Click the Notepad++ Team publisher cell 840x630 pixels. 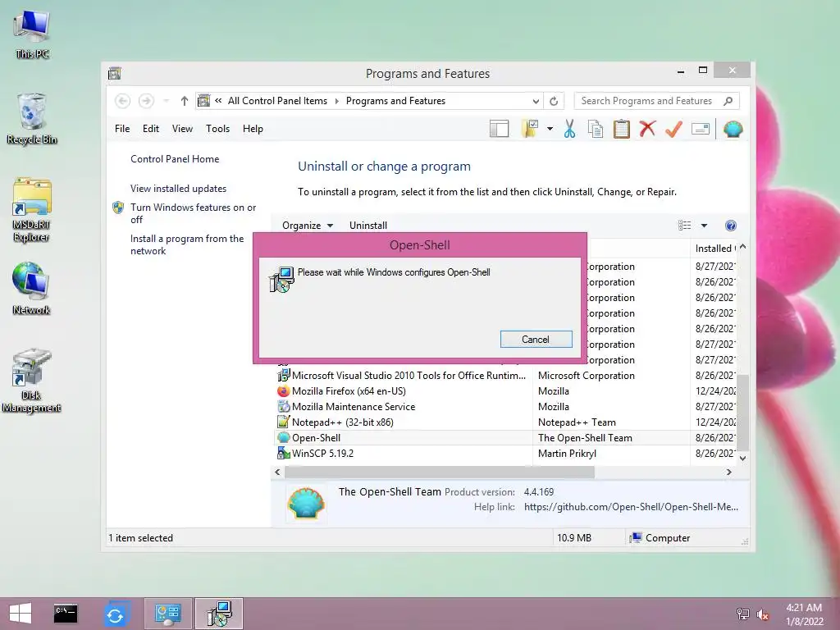(577, 422)
